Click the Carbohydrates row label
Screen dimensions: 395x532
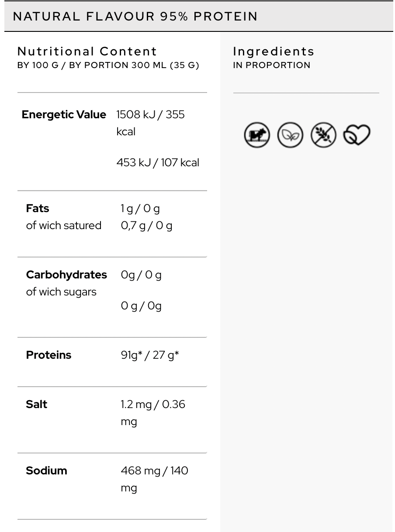click(x=66, y=275)
